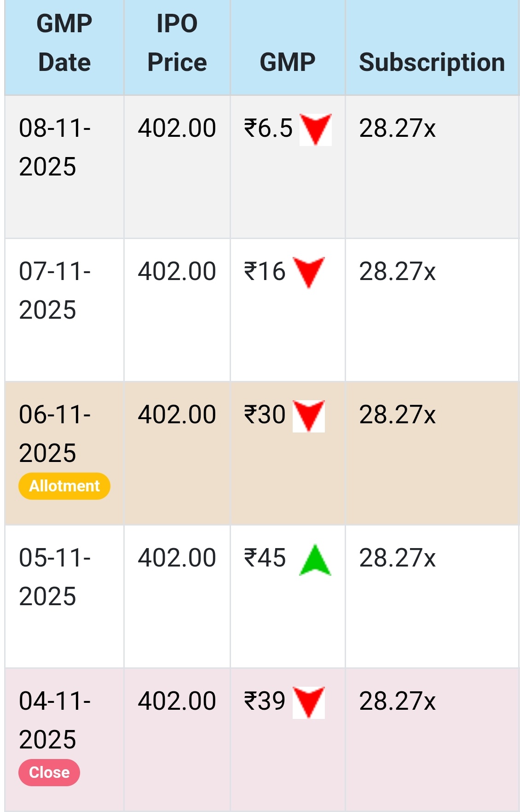Viewport: 520px width, 812px height.
Task: Click the ₹6.5 GMP value
Action: [x=268, y=128]
